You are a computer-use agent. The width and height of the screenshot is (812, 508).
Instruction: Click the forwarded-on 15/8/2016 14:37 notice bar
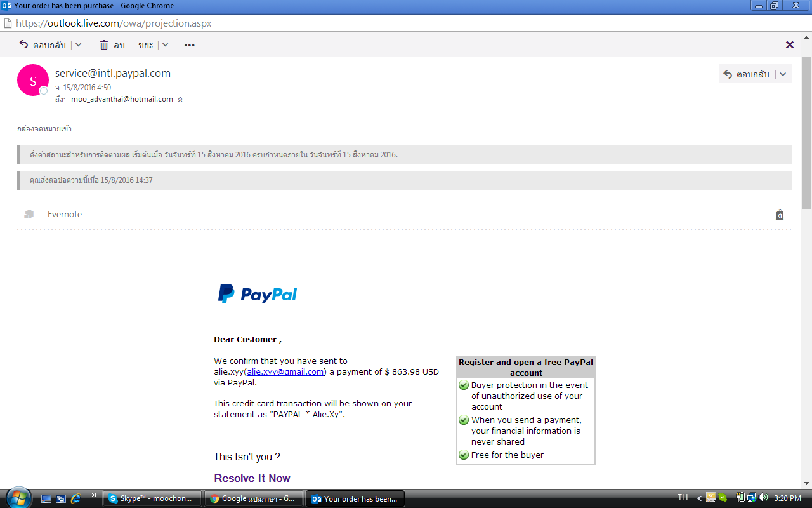click(405, 180)
